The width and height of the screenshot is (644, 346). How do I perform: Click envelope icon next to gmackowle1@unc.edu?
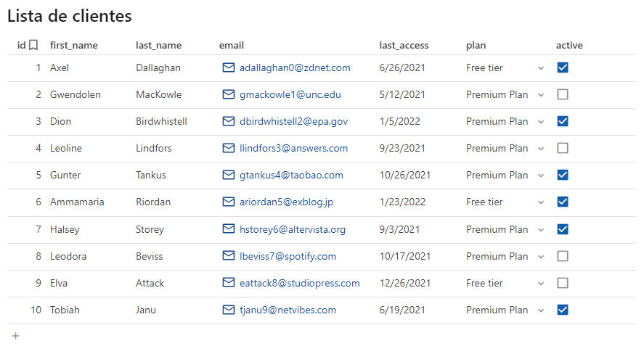coord(229,94)
